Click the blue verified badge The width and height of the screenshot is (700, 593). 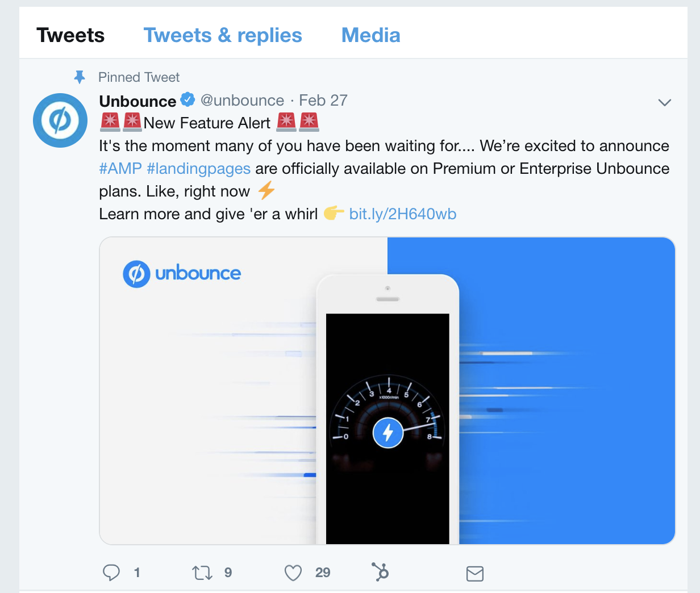point(188,100)
